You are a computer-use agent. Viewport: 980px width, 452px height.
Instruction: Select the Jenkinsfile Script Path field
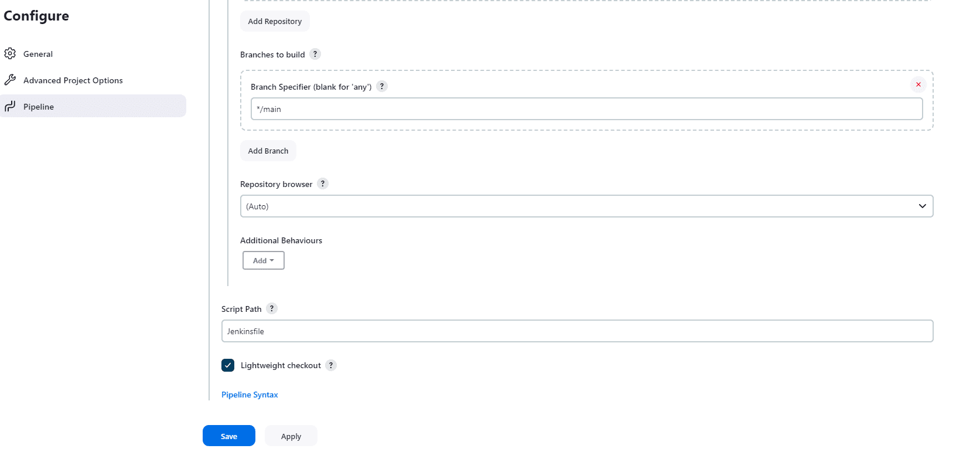point(577,331)
